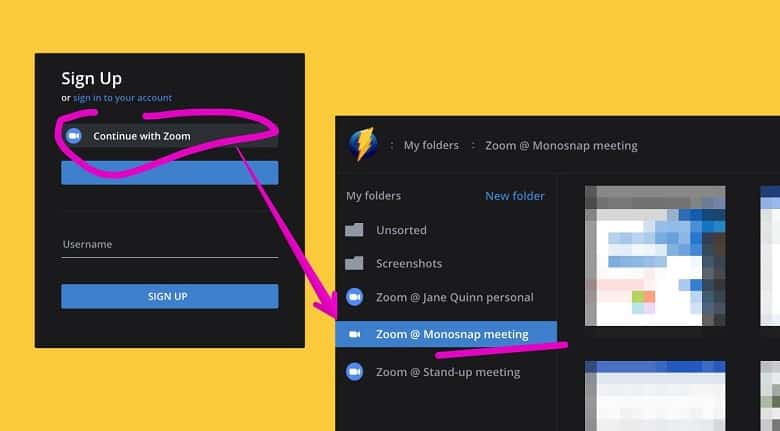The width and height of the screenshot is (780, 431).
Task: Open the Unsorted folder
Action: tap(401, 230)
